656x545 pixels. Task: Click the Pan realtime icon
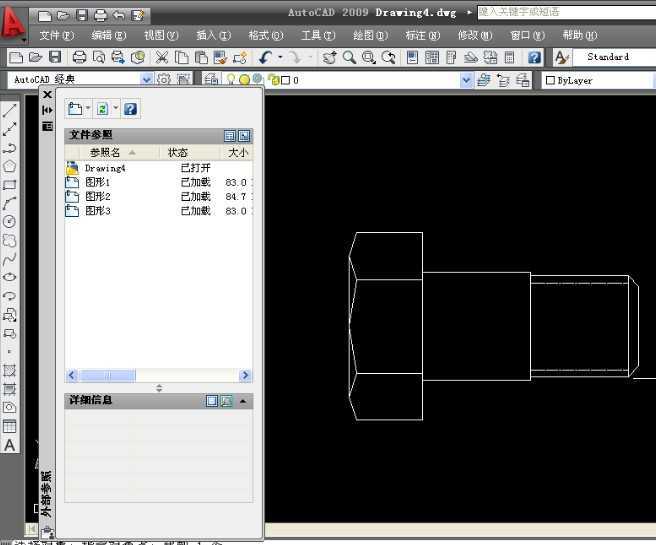click(329, 57)
